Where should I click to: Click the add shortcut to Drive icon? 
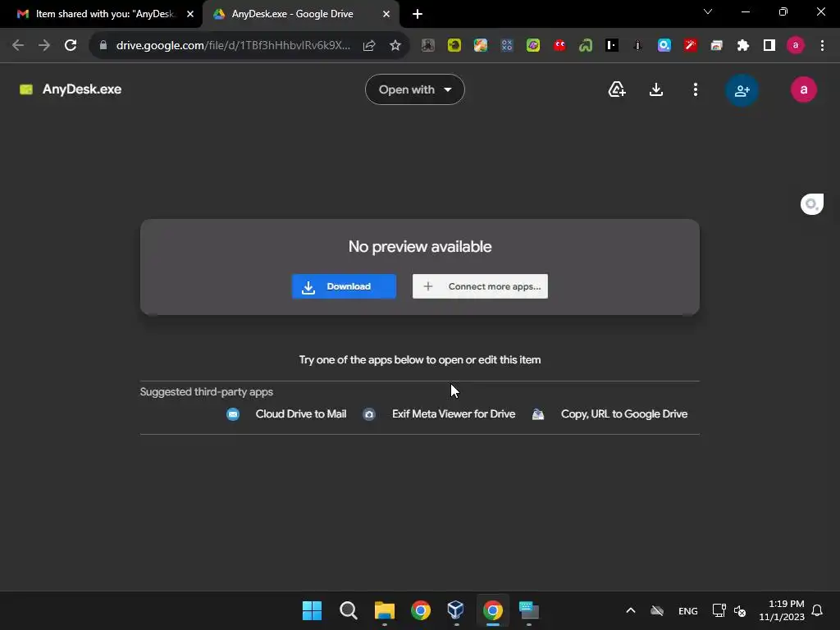pyautogui.click(x=617, y=89)
